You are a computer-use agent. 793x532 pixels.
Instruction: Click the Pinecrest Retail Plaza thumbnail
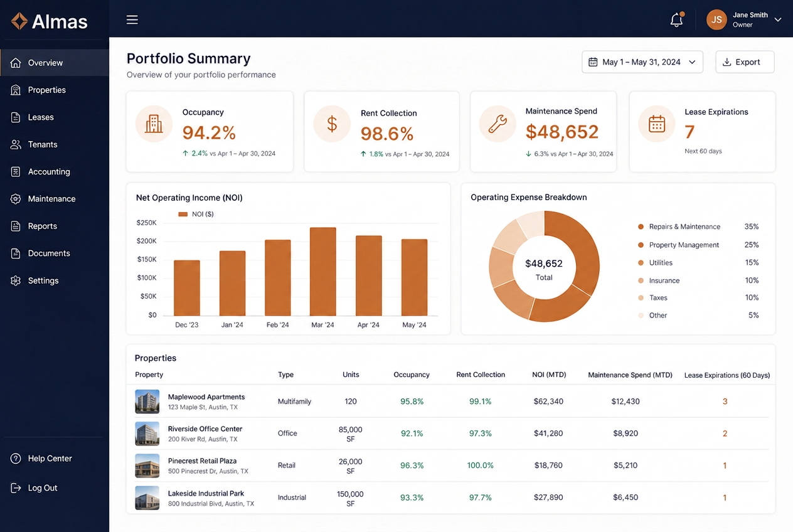[147, 465]
